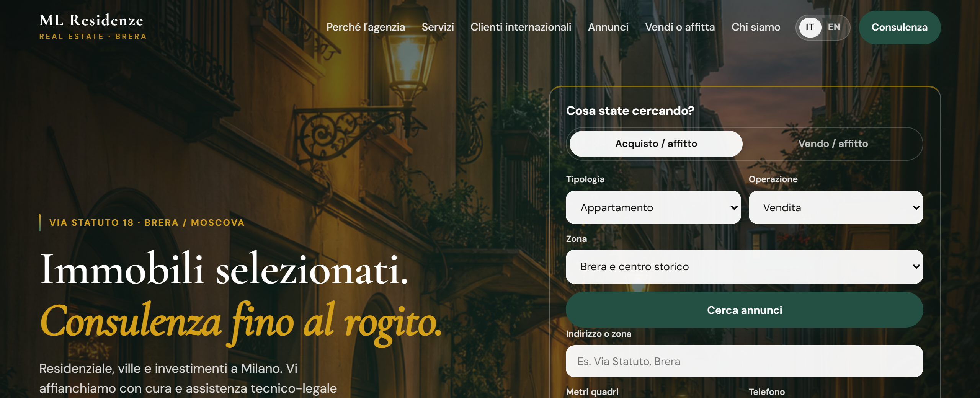
Task: Click the Operazione field label
Action: [x=773, y=179]
